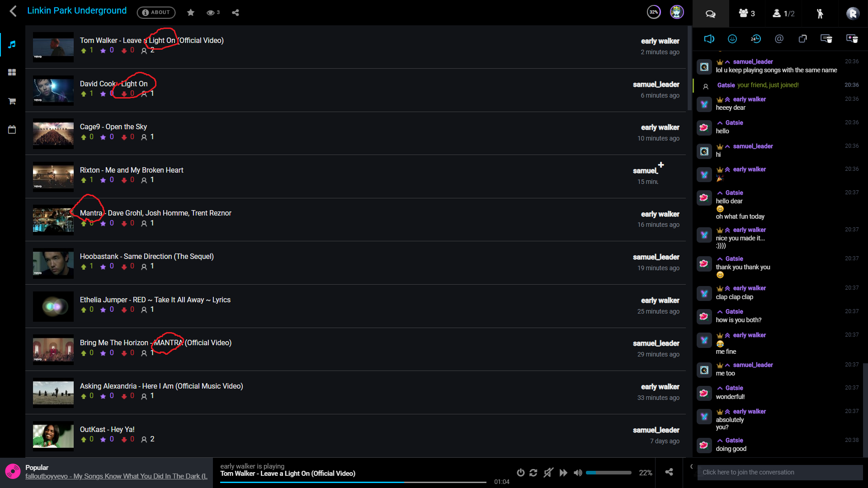Click grab star on Cage9 row
This screenshot has height=488, width=868.
tap(103, 137)
